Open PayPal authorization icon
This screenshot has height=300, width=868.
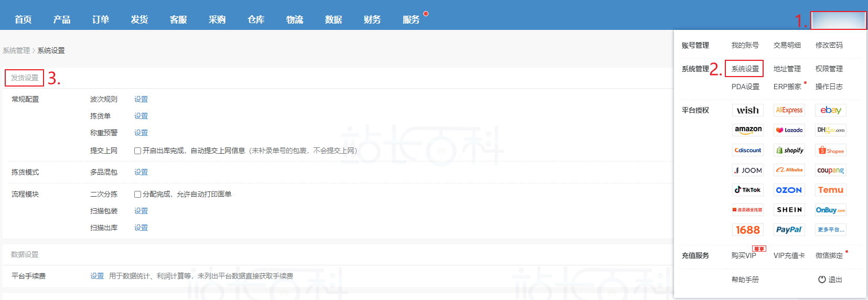[x=789, y=230]
